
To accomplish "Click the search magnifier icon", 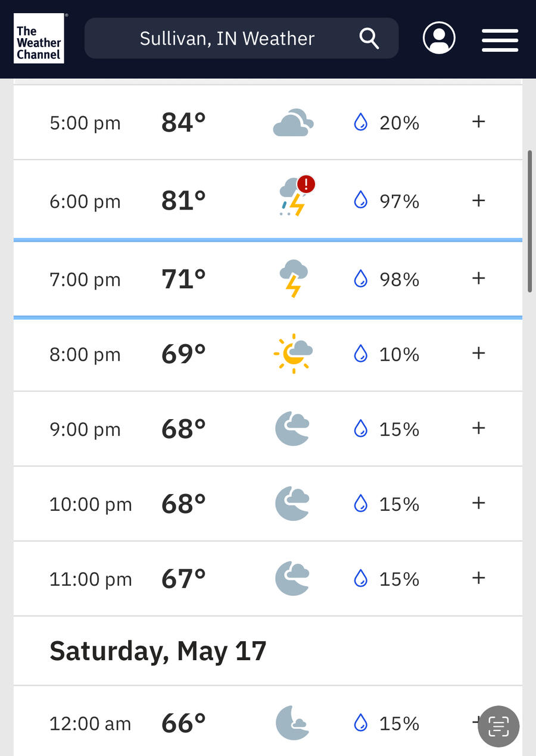I will tap(369, 39).
